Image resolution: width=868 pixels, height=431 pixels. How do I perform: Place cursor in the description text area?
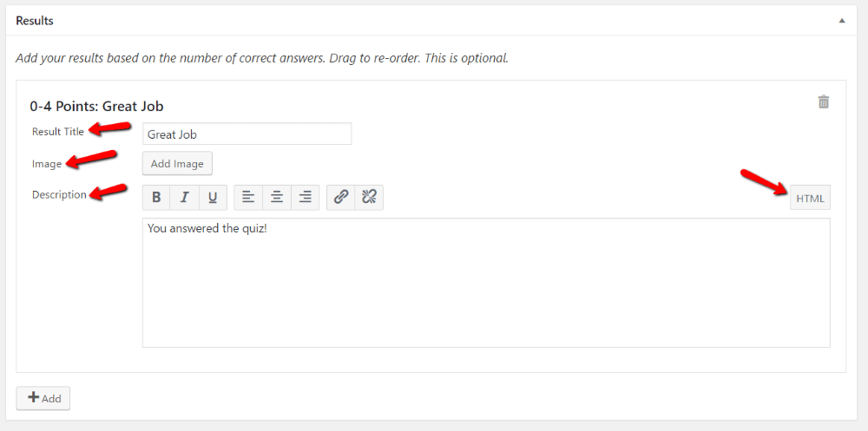[486, 283]
